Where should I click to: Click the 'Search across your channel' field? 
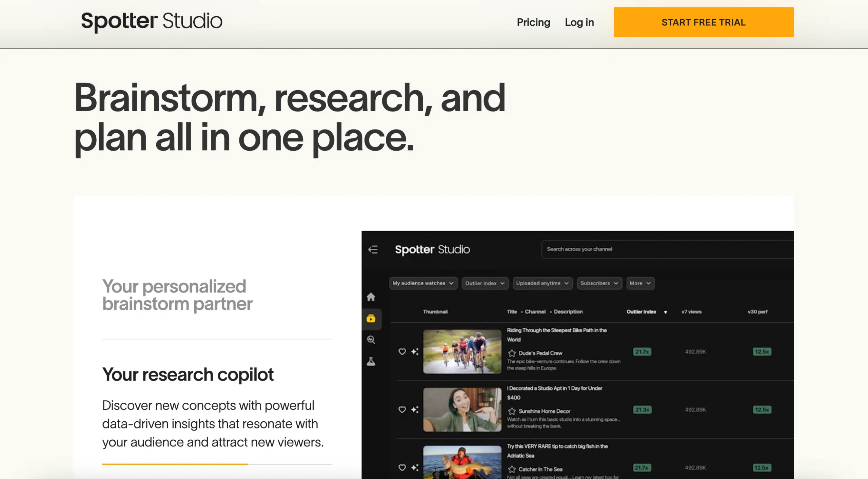pyautogui.click(x=667, y=249)
